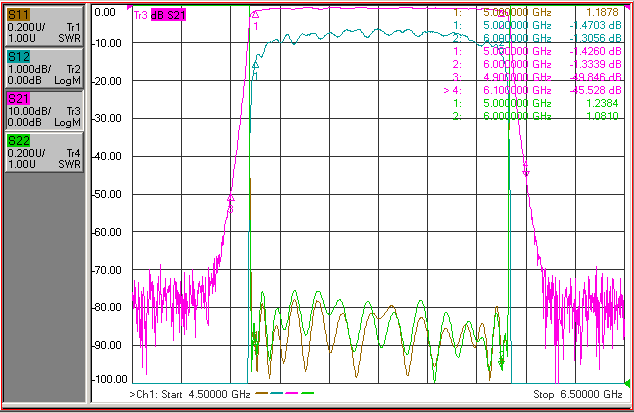Click magenta marker 4 on upper skirt
The image size is (634, 413).
526,173
